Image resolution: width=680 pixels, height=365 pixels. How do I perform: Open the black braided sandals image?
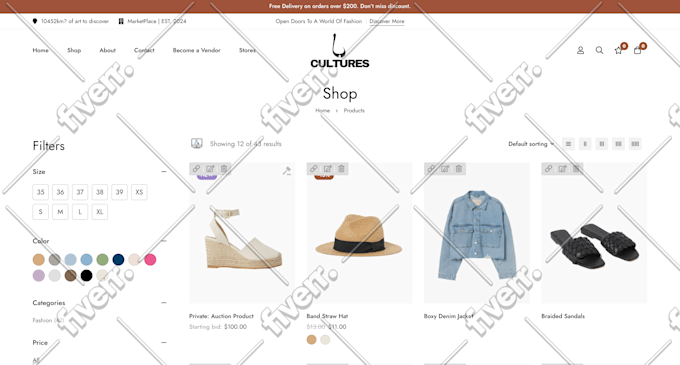pyautogui.click(x=594, y=233)
